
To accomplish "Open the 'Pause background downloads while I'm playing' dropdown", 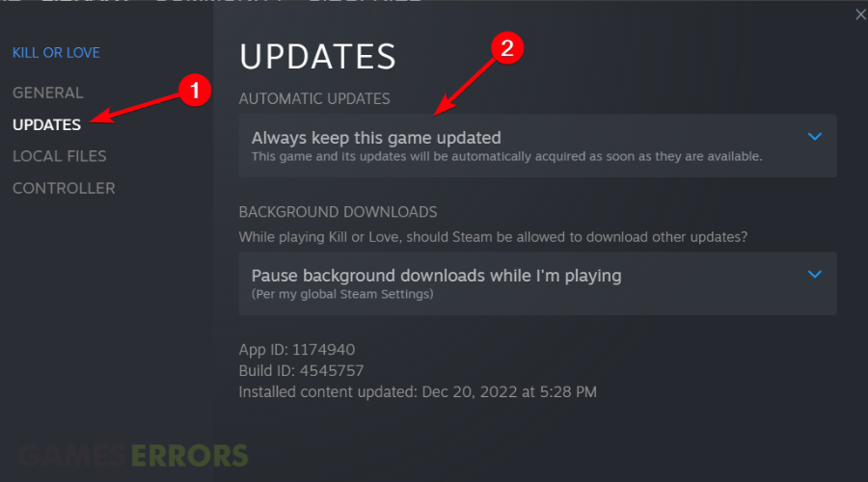I will click(537, 283).
